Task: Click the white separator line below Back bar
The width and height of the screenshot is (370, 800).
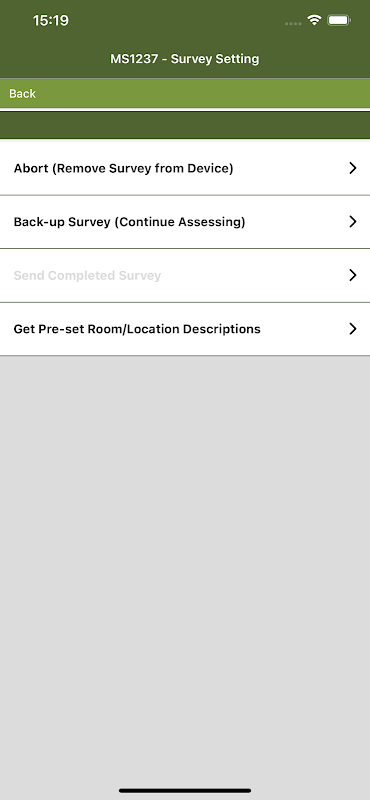Action: 185,110
